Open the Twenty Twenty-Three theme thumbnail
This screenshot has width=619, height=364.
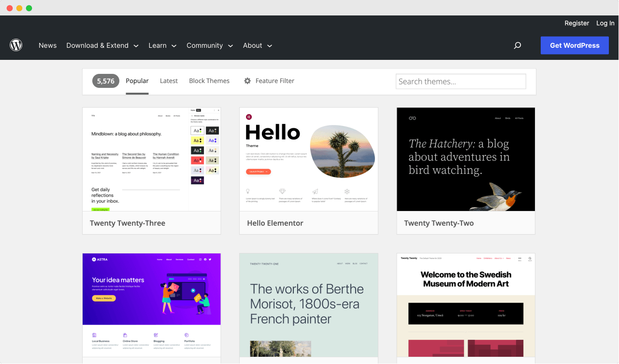tap(152, 159)
